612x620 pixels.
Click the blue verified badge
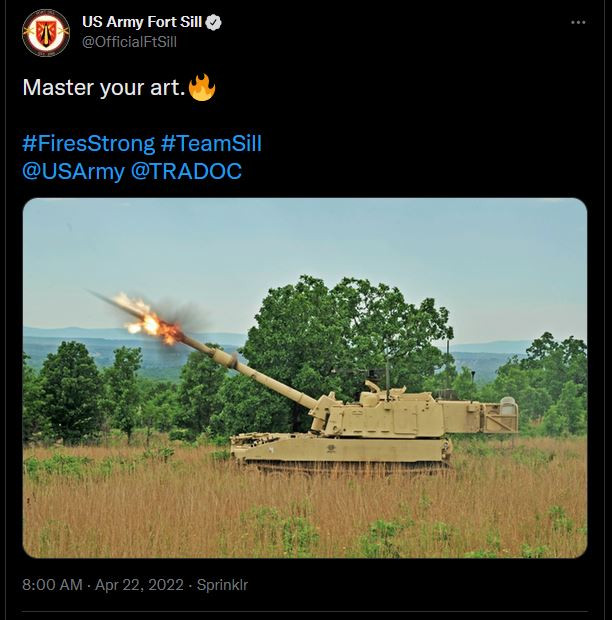coord(214,23)
